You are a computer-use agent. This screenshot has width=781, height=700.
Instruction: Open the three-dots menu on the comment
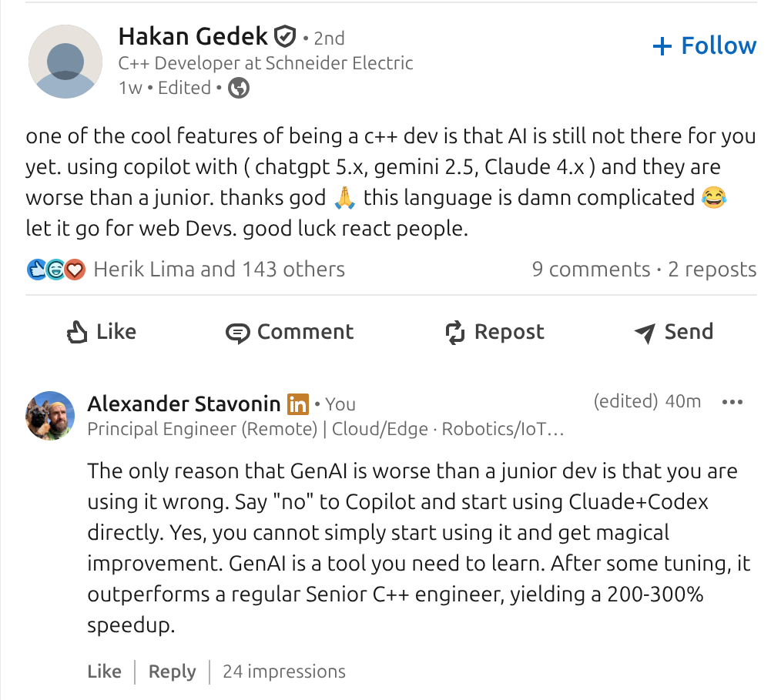tap(732, 402)
